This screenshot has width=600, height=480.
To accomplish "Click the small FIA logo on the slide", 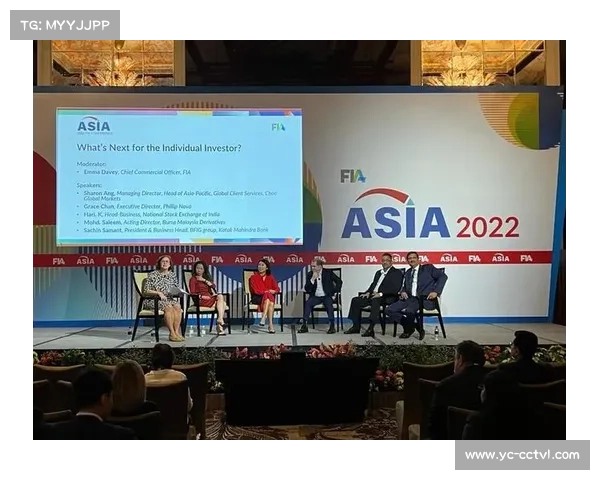I will [278, 127].
